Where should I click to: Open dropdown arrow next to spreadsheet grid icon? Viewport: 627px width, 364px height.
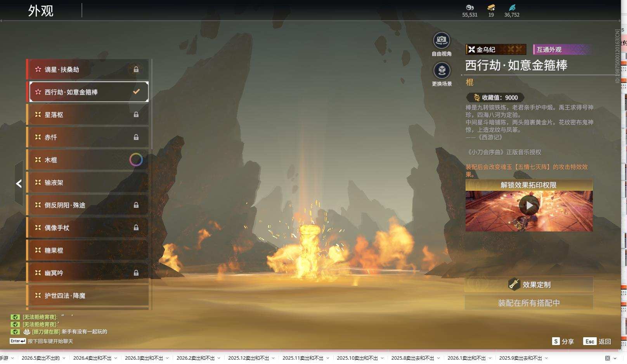(x=615, y=358)
